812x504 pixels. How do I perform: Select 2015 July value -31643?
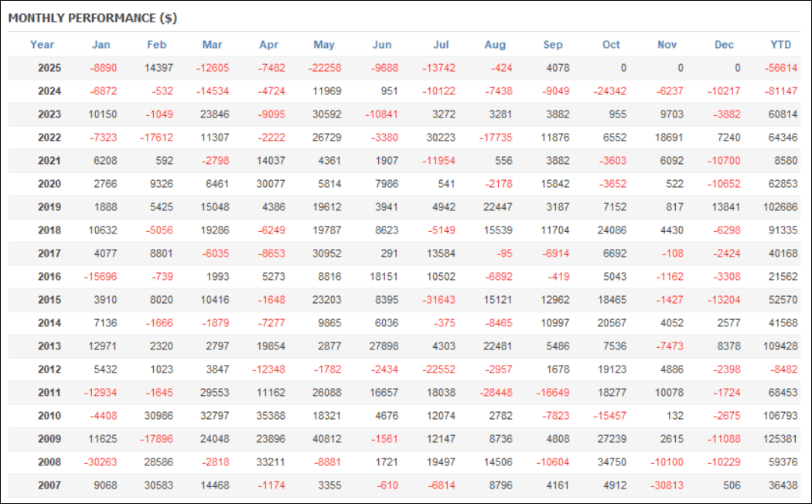[x=438, y=300]
